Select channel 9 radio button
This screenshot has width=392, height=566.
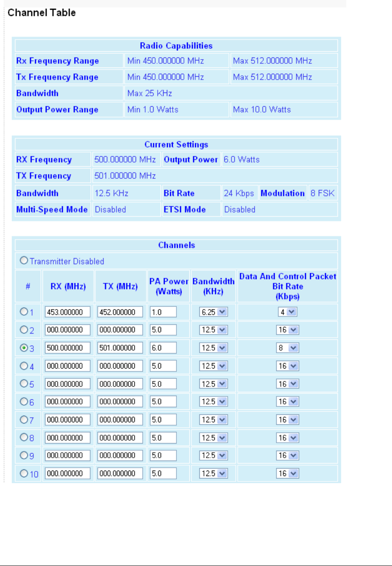point(24,455)
